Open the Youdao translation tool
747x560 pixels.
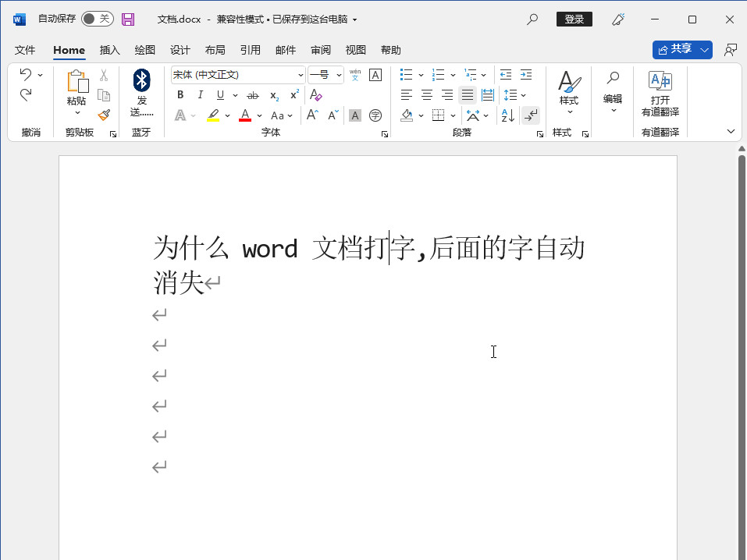pyautogui.click(x=660, y=93)
